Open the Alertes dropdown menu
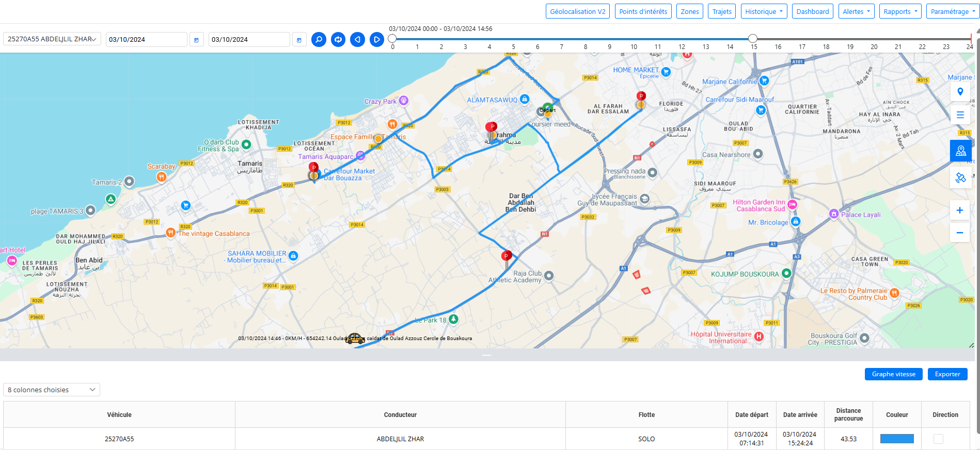This screenshot has height=450, width=980. (x=856, y=11)
